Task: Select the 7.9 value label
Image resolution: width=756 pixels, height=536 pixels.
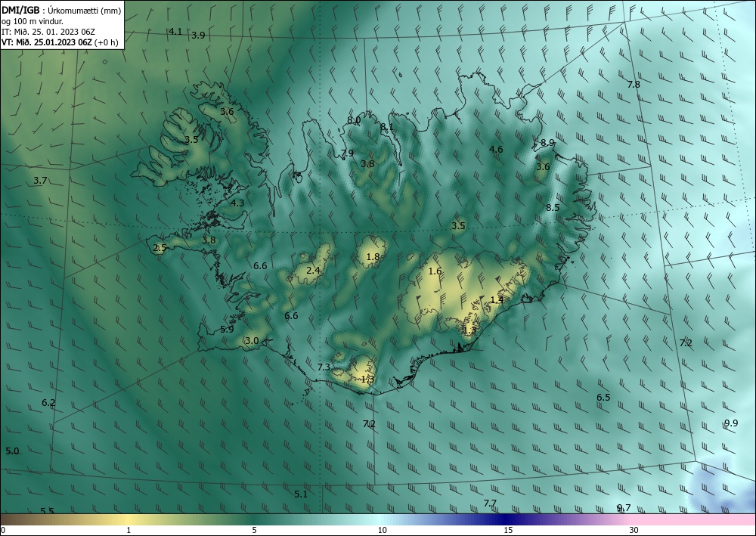Action: pyautogui.click(x=347, y=153)
